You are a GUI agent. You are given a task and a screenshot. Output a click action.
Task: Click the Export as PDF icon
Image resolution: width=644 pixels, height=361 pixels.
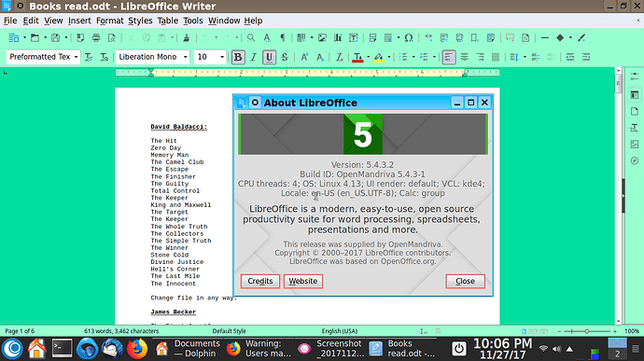point(80,38)
